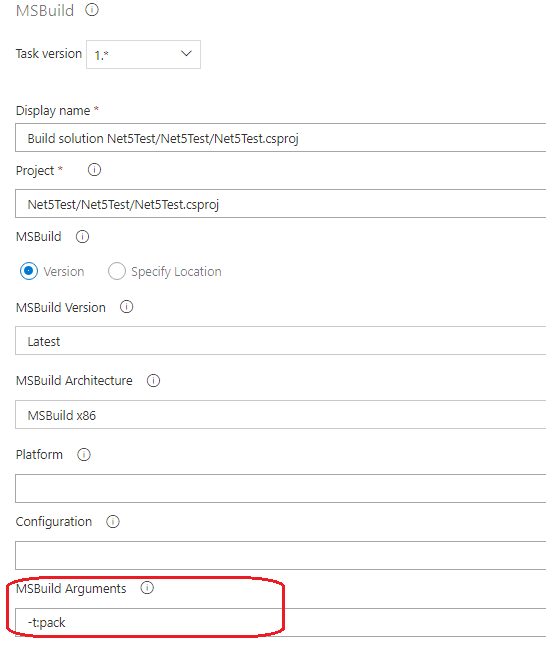This screenshot has height=645, width=546.
Task: Open MSBuild Version combo box showing Latest
Action: pyautogui.click(x=281, y=341)
